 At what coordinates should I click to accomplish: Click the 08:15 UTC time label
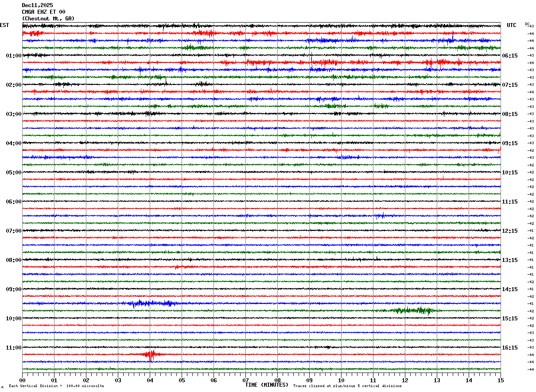pyautogui.click(x=510, y=114)
